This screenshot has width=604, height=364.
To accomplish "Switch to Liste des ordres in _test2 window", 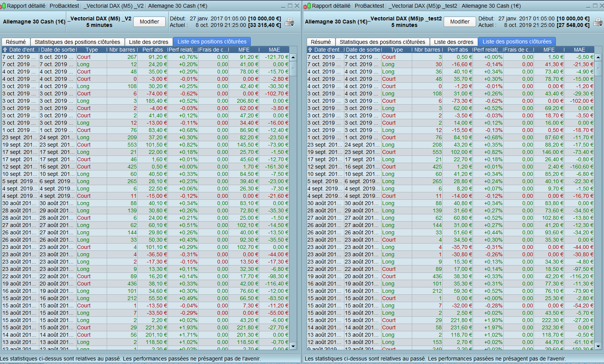I will [x=454, y=42].
